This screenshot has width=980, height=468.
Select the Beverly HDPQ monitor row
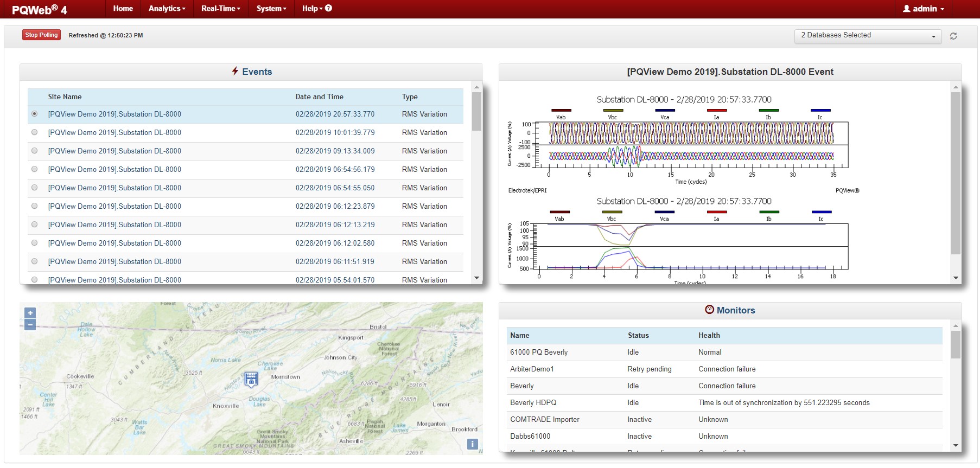click(x=724, y=402)
